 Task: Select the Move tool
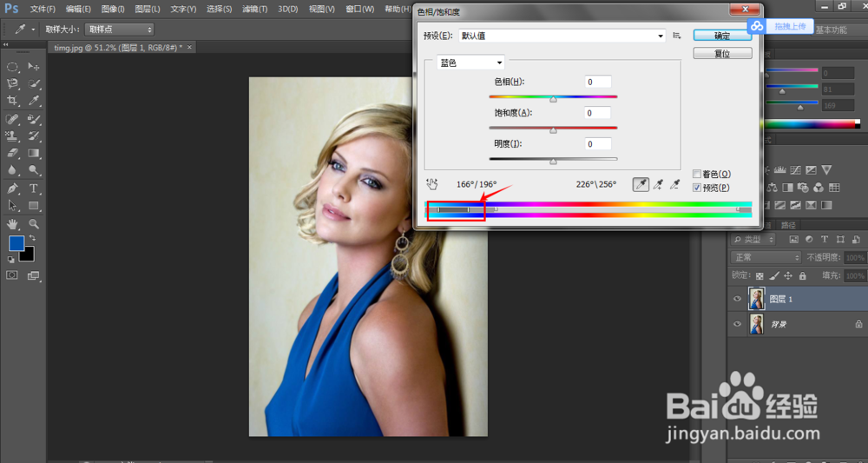(34, 67)
